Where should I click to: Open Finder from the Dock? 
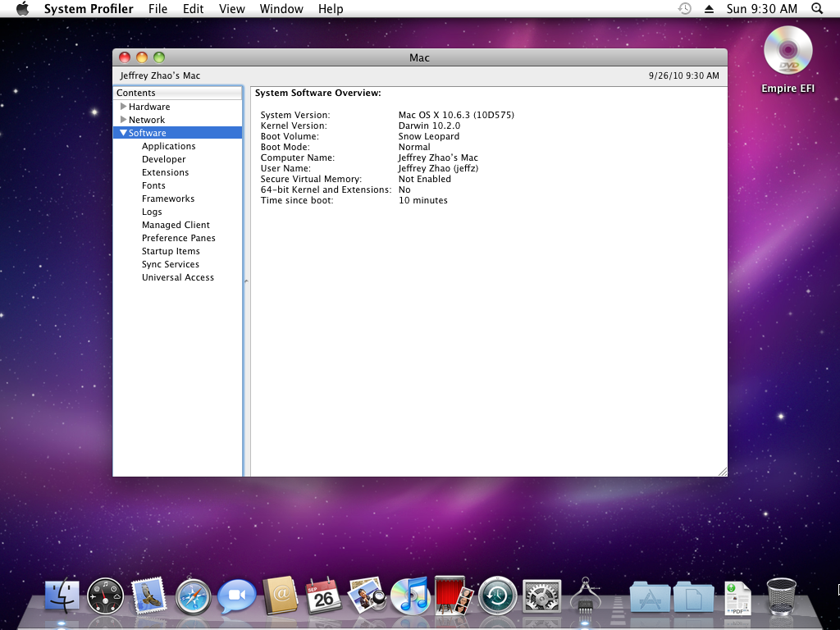(x=62, y=596)
